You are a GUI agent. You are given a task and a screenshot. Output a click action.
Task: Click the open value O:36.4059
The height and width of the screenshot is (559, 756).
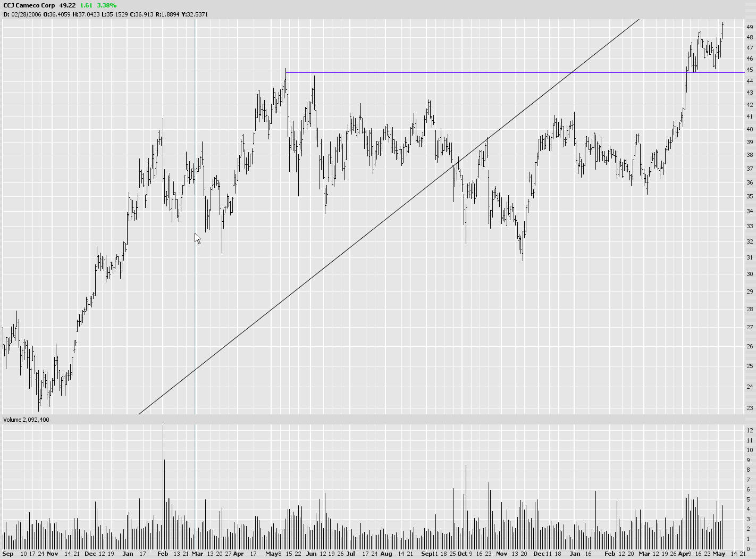tap(58, 14)
